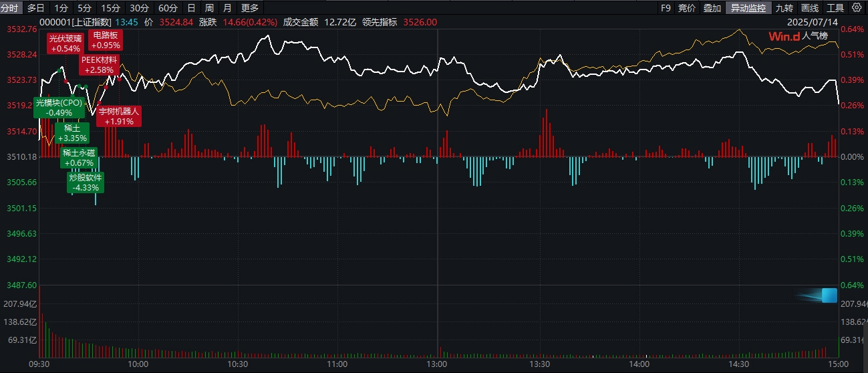
Task: Toggle the 九转 indicator
Action: point(784,8)
